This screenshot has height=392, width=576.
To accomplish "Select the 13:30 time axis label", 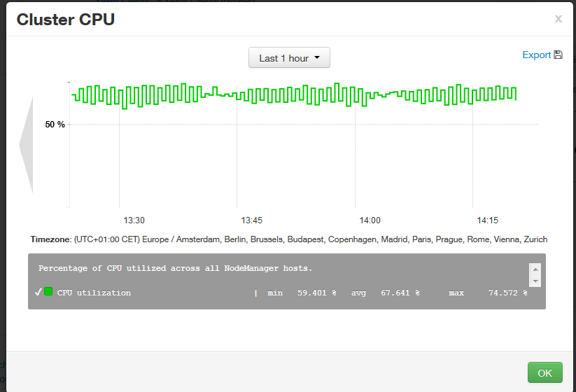I will click(x=134, y=220).
